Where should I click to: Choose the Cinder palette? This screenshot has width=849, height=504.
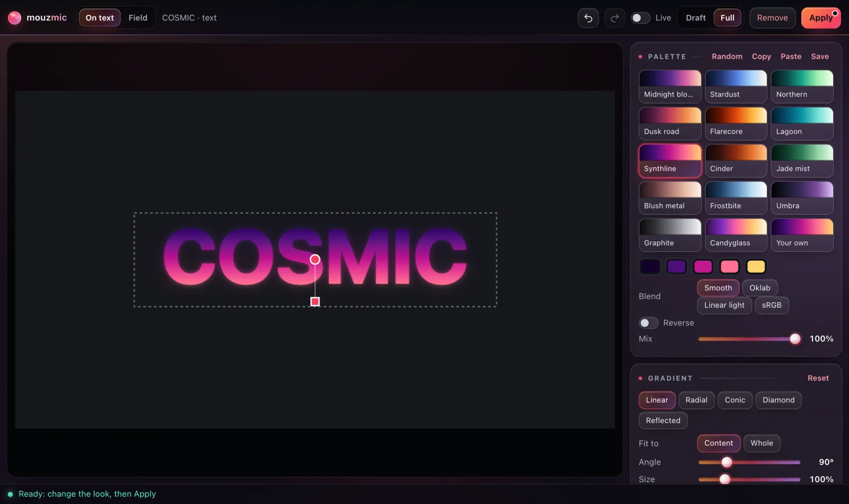pyautogui.click(x=736, y=161)
